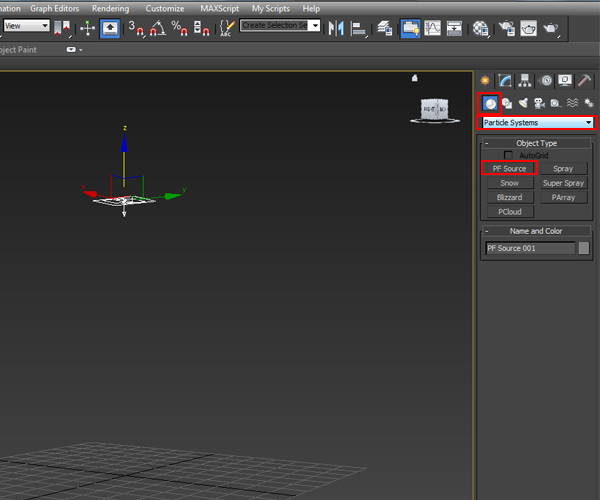Open the Rendering menu
Screen dimensions: 600x500
click(111, 8)
